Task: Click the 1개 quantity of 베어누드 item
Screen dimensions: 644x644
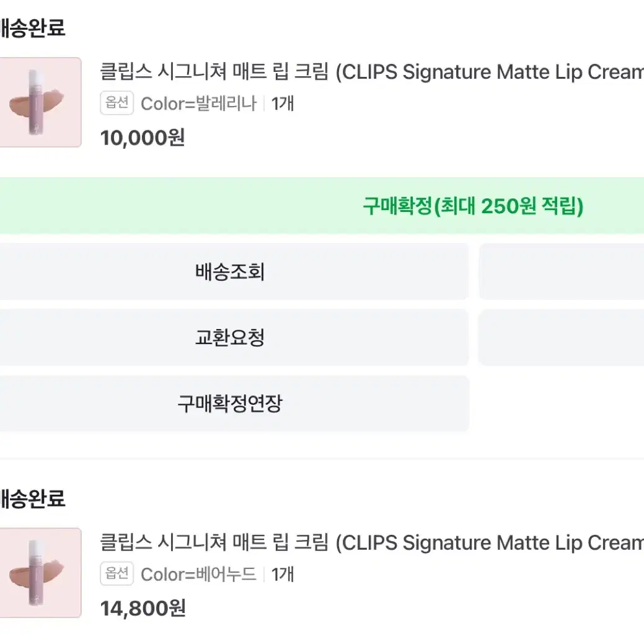Action: click(283, 574)
